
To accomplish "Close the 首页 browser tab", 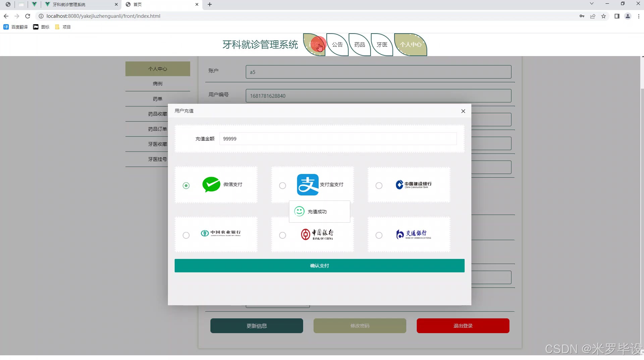I will pyautogui.click(x=197, y=4).
